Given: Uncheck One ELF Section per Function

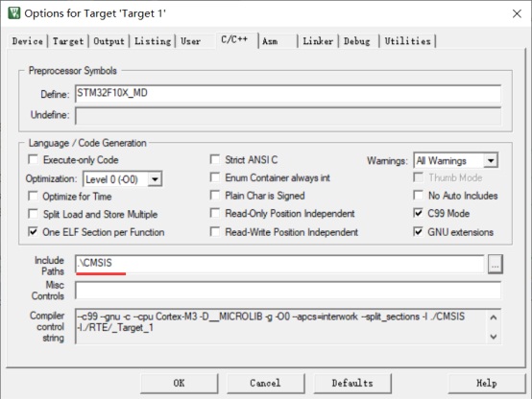Looking at the screenshot, I should click(x=33, y=232).
